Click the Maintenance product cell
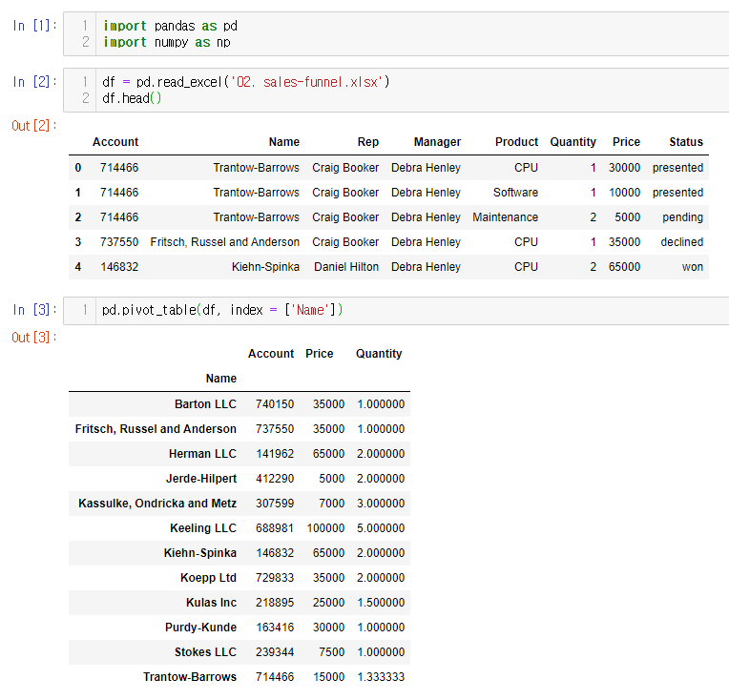Image resolution: width=729 pixels, height=700 pixels. 505,217
